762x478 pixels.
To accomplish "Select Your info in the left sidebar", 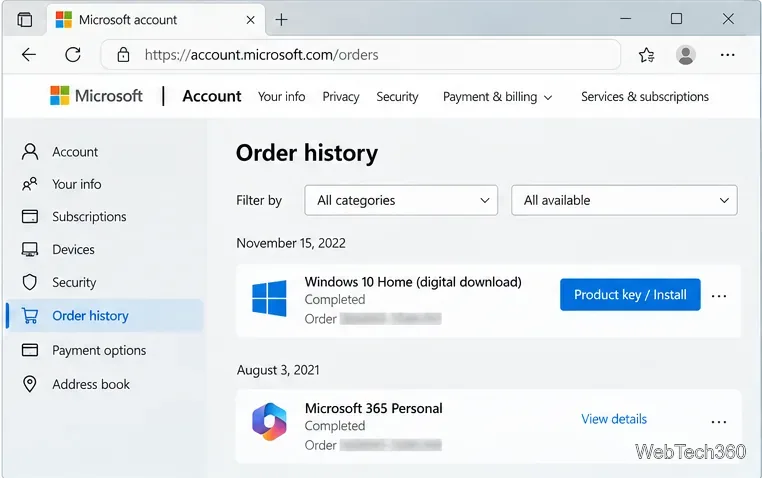I will (104, 185).
